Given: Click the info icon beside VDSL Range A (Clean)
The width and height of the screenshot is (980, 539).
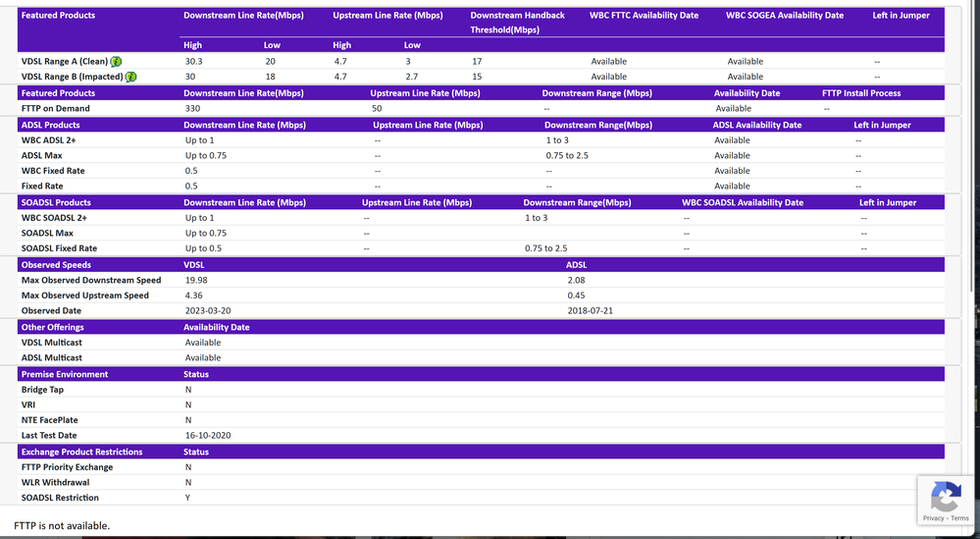Looking at the screenshot, I should [117, 61].
